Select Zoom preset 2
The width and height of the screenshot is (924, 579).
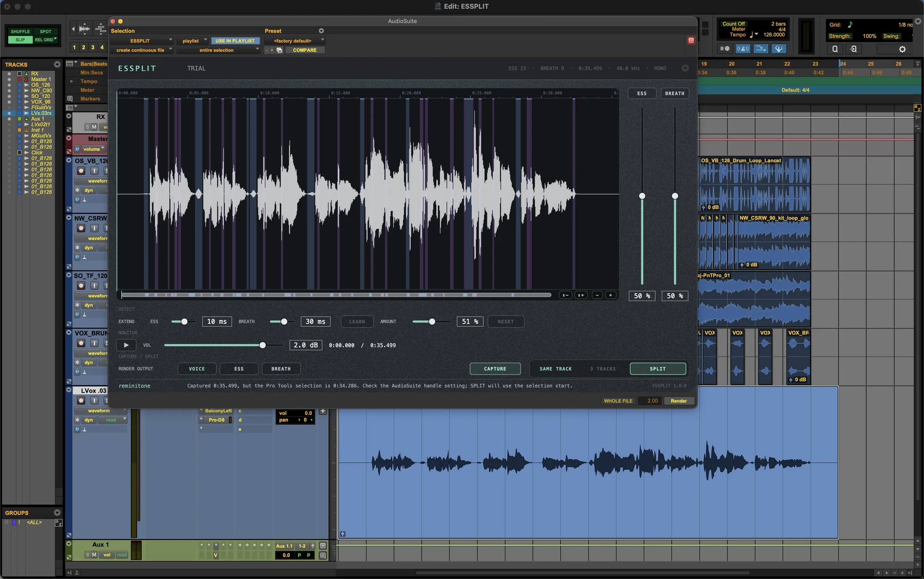(x=83, y=47)
